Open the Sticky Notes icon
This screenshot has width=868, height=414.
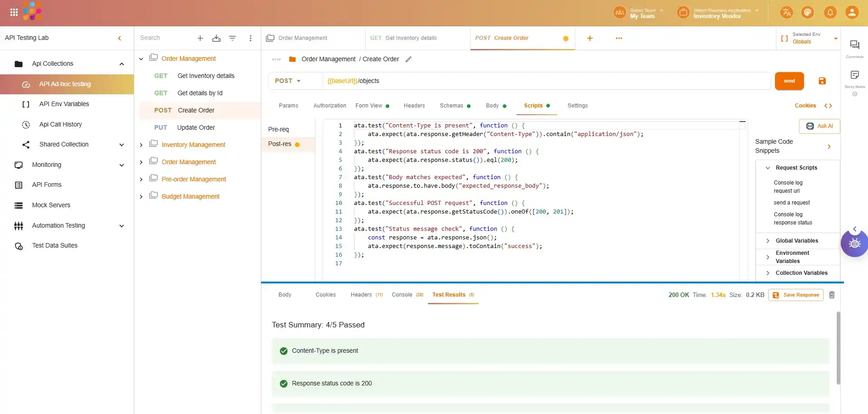point(854,75)
